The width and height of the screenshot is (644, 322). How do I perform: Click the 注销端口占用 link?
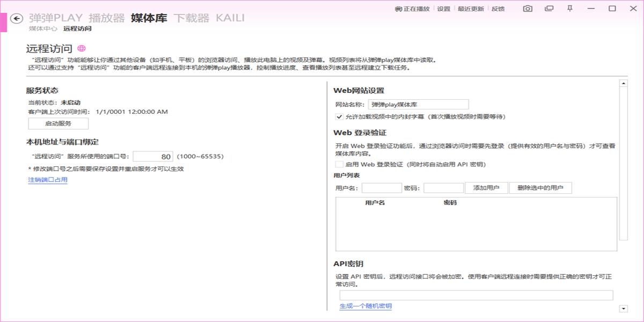(x=48, y=180)
